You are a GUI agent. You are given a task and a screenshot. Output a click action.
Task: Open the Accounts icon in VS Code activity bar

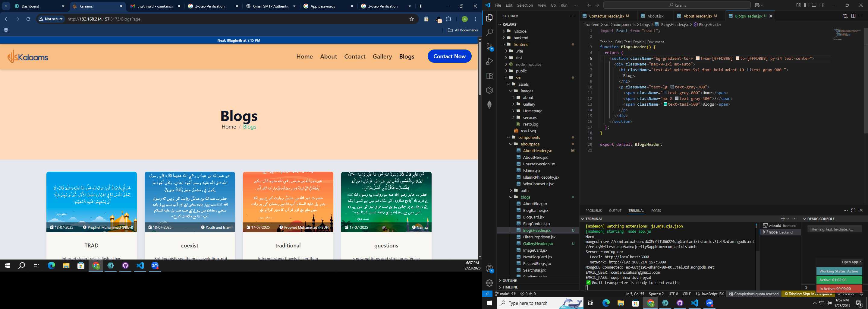(x=489, y=269)
